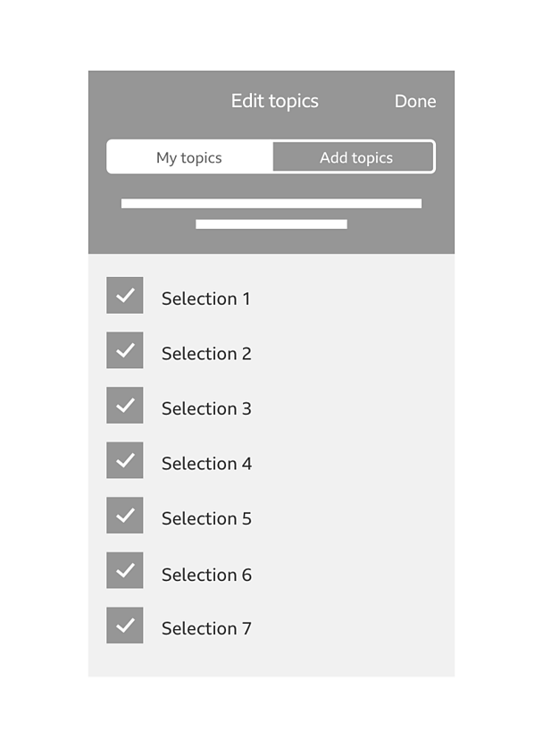Tap Done to finish editing
Image resolution: width=543 pixels, height=756 pixels.
pos(414,101)
